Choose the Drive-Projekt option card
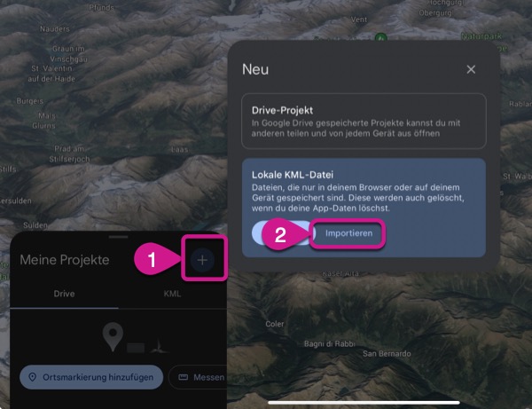 coord(364,122)
